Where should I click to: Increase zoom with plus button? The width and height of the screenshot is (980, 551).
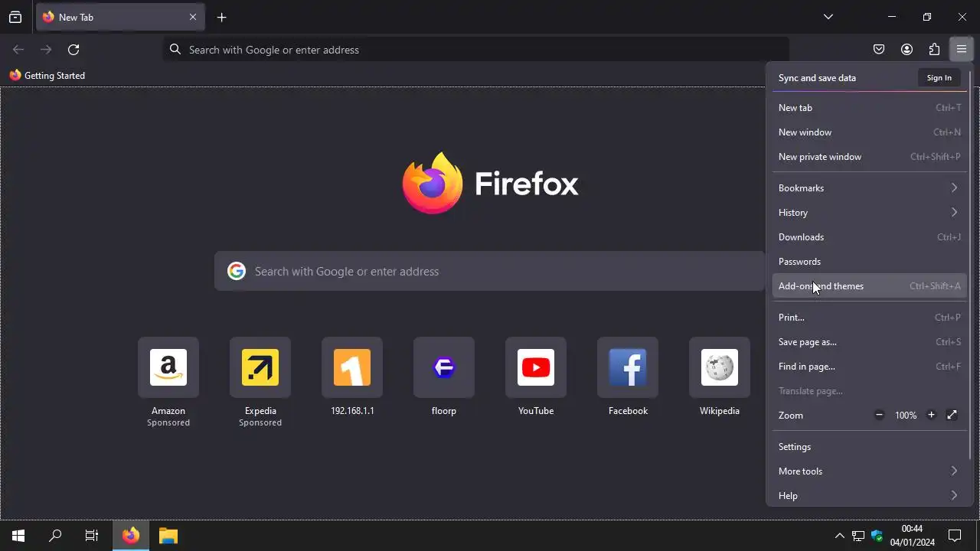(931, 415)
